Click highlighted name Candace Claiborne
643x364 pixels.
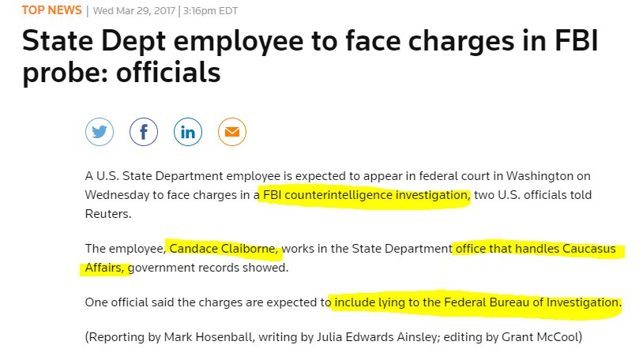pyautogui.click(x=222, y=249)
